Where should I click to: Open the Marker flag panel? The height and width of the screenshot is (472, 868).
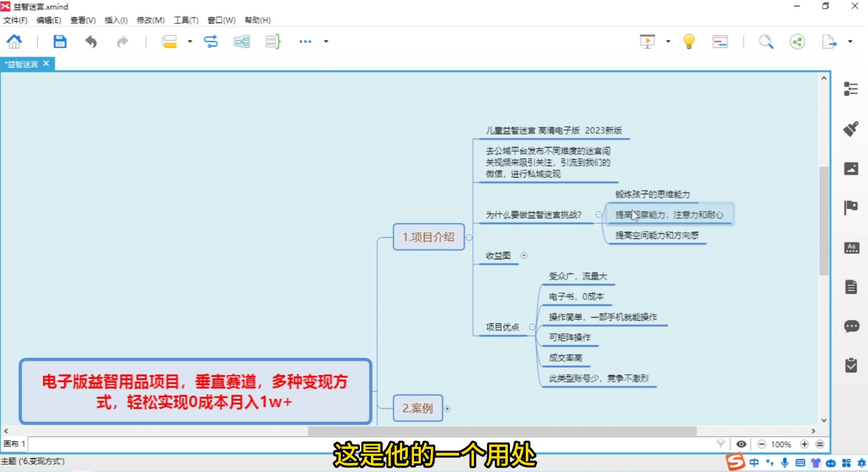(x=850, y=207)
